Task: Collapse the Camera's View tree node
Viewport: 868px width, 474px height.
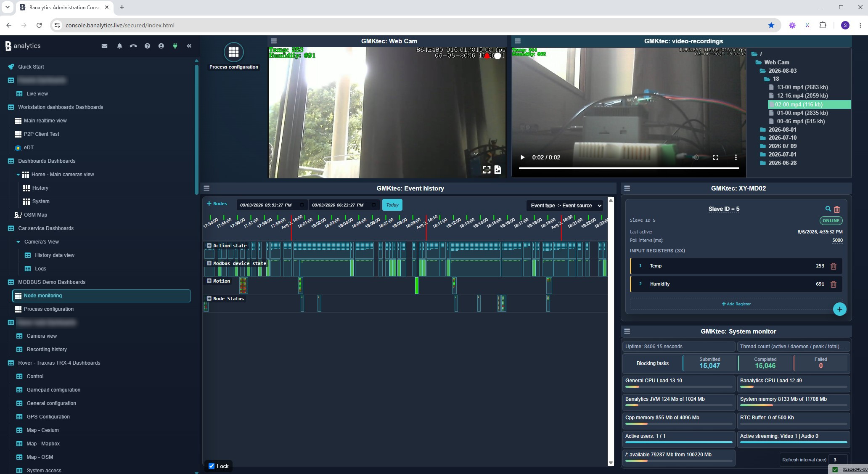Action: tap(18, 242)
